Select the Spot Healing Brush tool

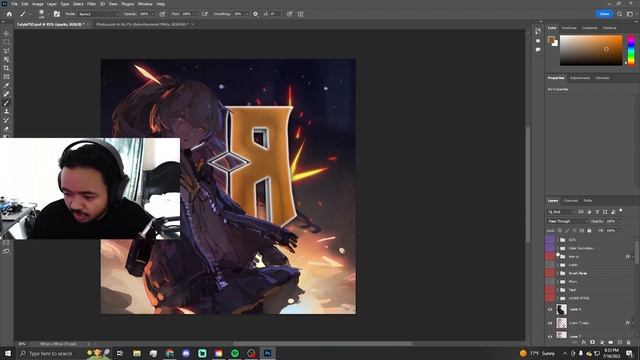pos(6,94)
